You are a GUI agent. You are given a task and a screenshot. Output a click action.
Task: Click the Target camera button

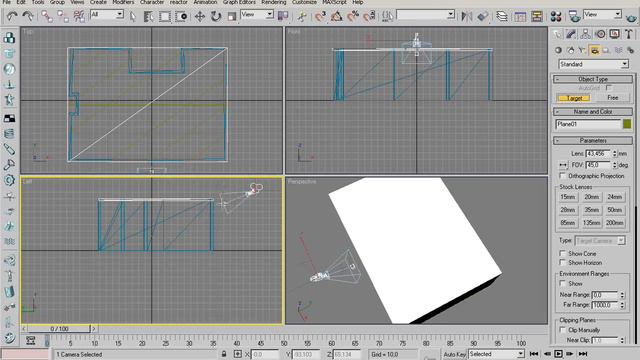(x=573, y=98)
